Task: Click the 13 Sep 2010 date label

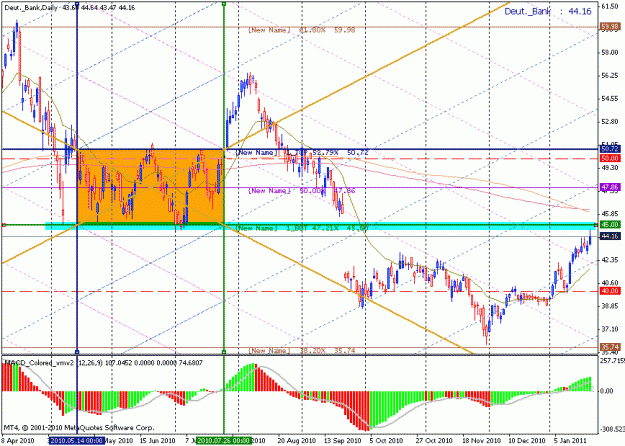Action: click(x=343, y=440)
